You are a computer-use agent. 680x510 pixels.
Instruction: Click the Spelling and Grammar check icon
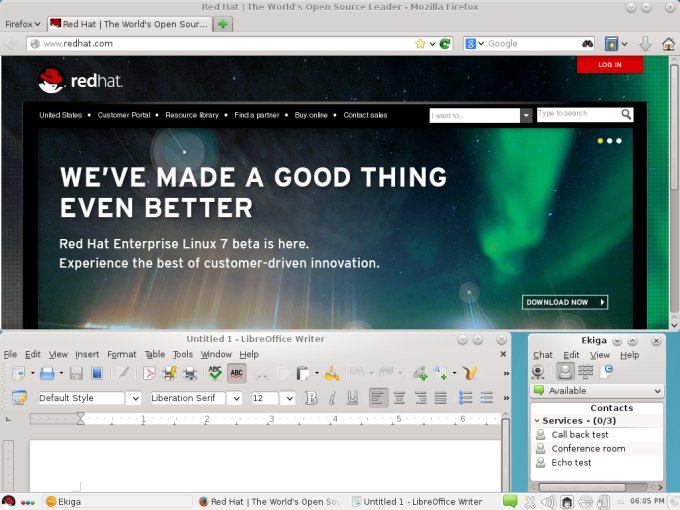[215, 373]
